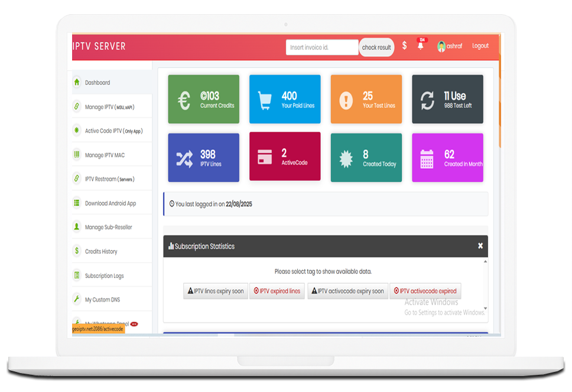This screenshot has width=572, height=392.
Task: Open the notifications bell icon
Action: 421,46
